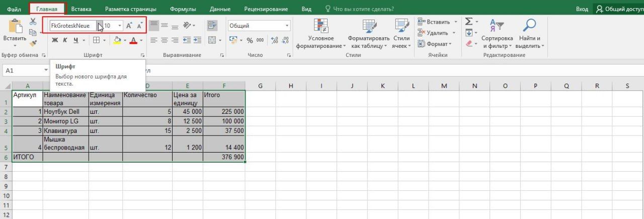Image resolution: width=644 pixels, height=219 pixels.
Task: Open Форматировать как таблицу gallery
Action: [x=368, y=33]
